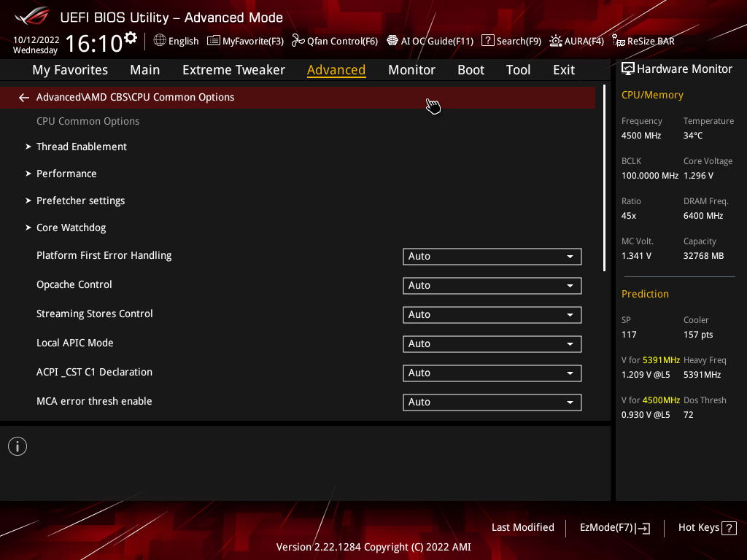This screenshot has width=747, height=560.
Task: Click the 16:10 clock display
Action: click(94, 43)
